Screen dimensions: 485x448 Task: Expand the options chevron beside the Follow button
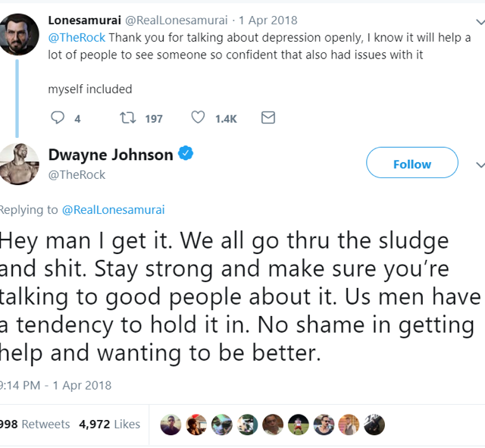click(479, 164)
